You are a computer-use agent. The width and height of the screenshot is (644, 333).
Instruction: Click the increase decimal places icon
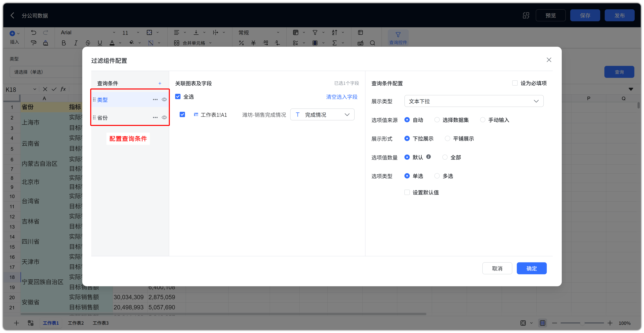coord(266,43)
